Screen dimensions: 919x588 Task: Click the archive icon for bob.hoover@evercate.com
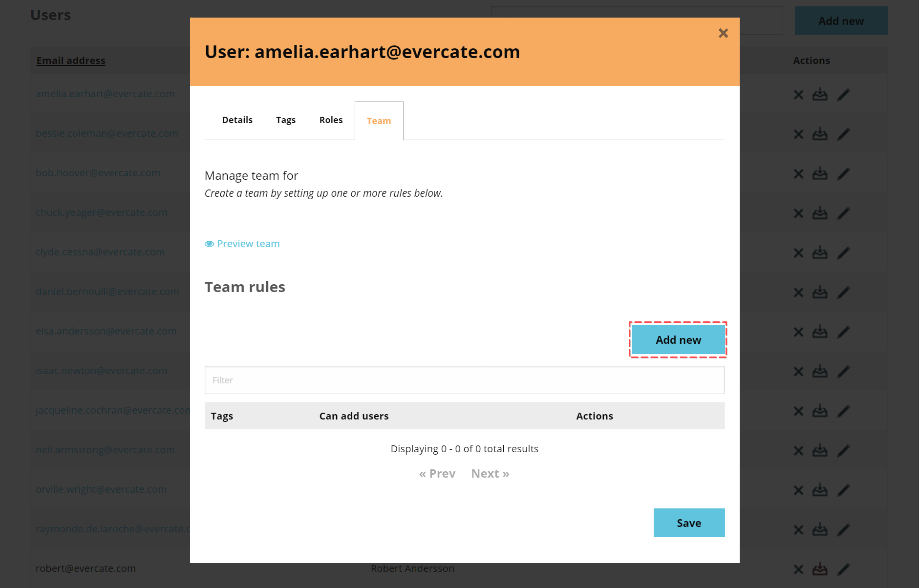point(820,173)
